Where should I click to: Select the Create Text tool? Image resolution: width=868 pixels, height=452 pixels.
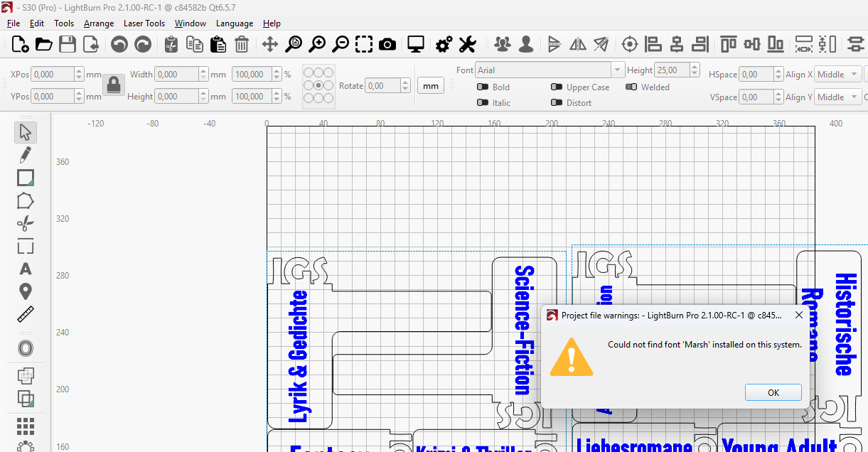(26, 269)
